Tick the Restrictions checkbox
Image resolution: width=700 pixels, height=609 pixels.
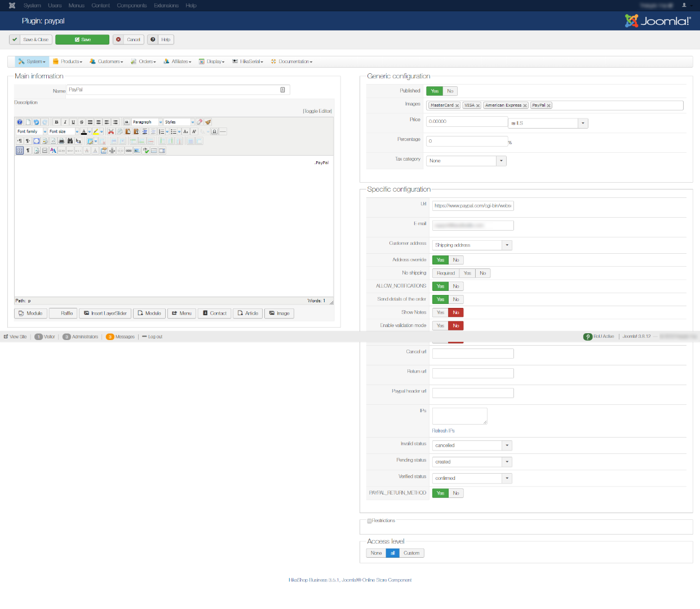(x=370, y=521)
